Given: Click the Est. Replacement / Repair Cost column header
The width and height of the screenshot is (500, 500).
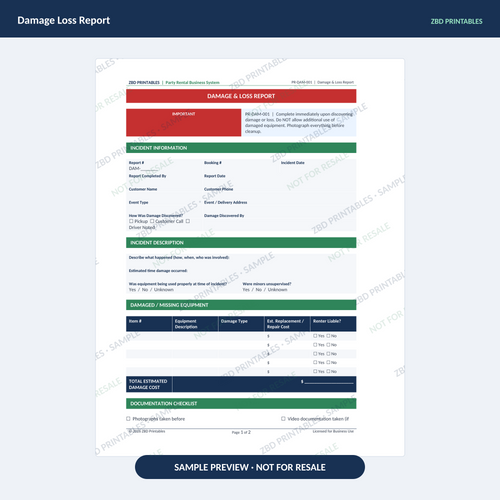Looking at the screenshot, I should [x=287, y=324].
